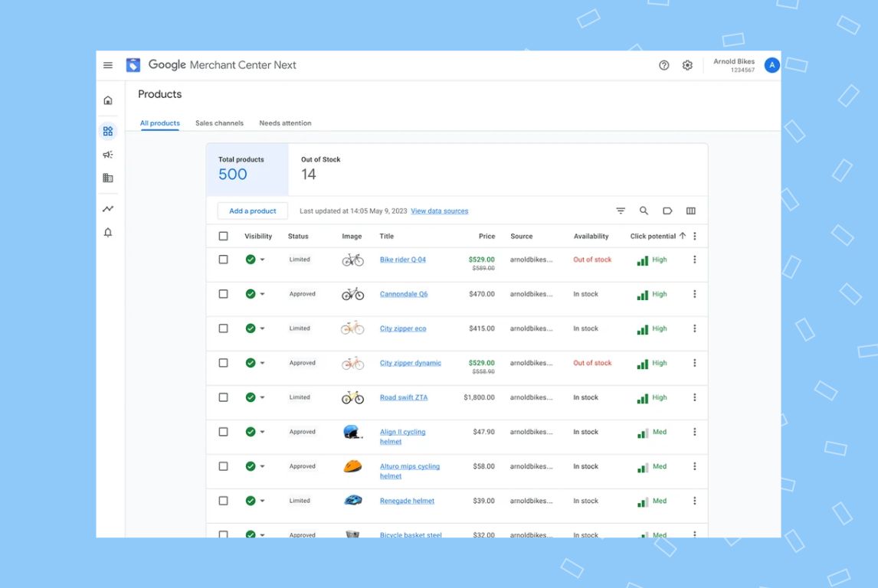Viewport: 878px width, 588px height.
Task: Open the Bike rider Q-04 product link
Action: point(402,260)
